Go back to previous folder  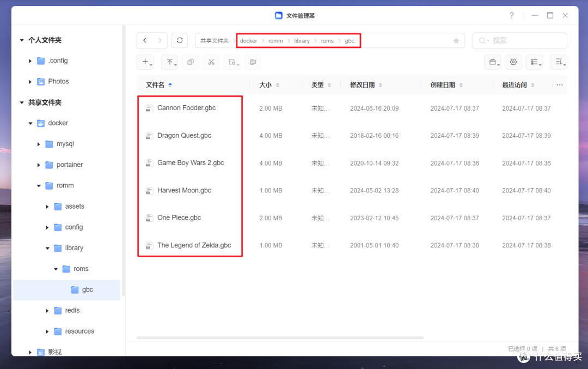pos(145,40)
